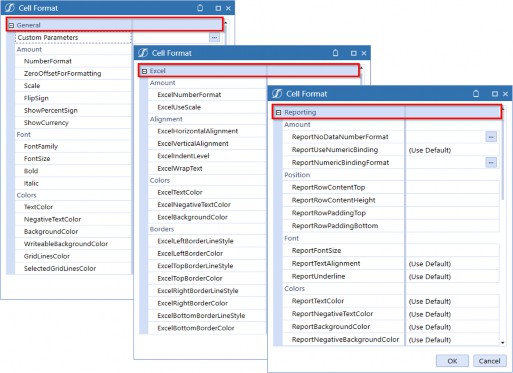Click the pin icon in Excel Cell Format window
513x373 pixels.
pyautogui.click(x=335, y=53)
